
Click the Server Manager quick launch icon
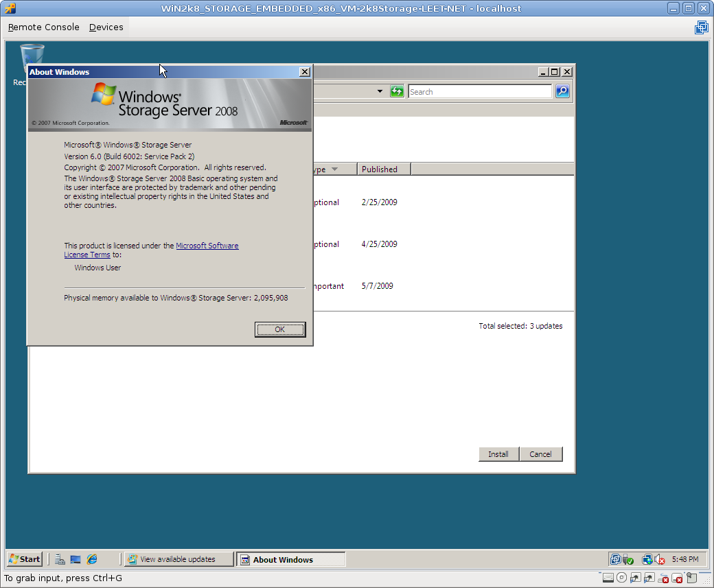pyautogui.click(x=60, y=559)
